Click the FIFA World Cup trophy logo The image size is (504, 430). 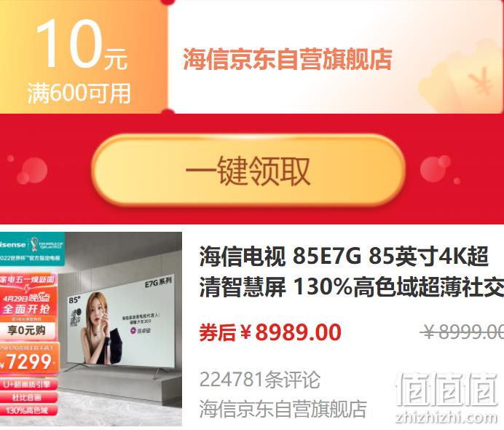[34, 246]
